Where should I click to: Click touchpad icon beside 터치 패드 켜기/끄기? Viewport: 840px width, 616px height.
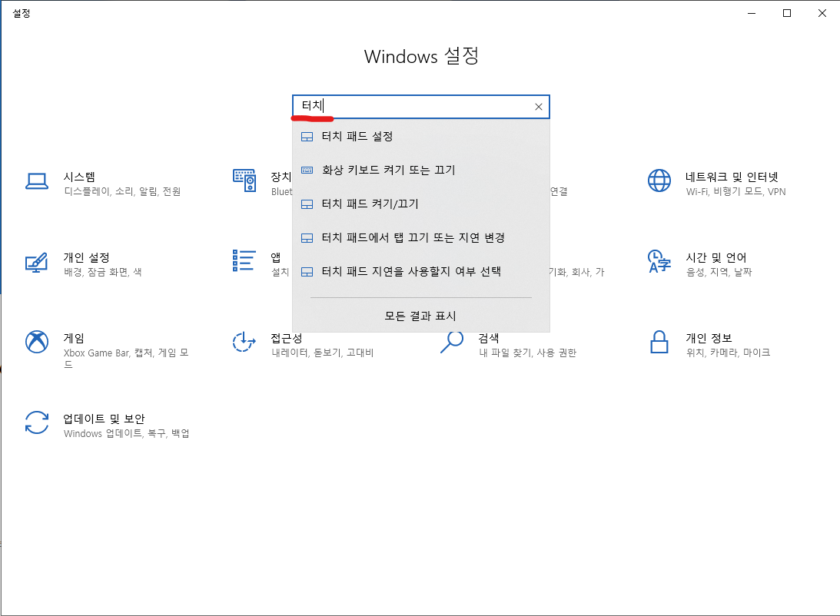tap(307, 204)
